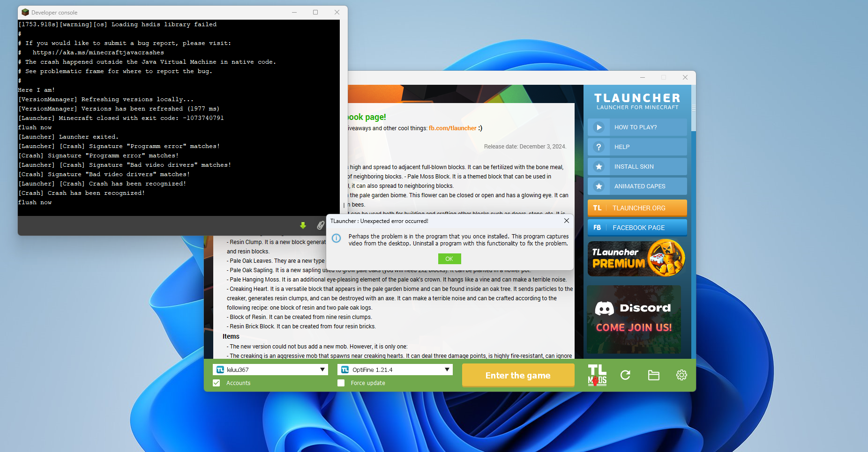
Task: Click the Developer console window title
Action: 54,13
